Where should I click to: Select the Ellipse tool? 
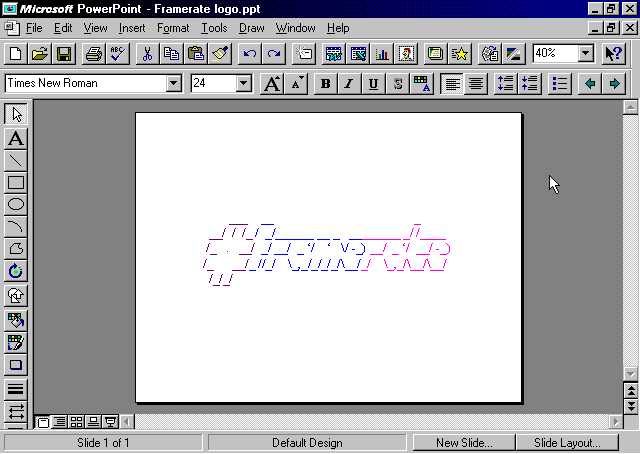pyautogui.click(x=16, y=205)
